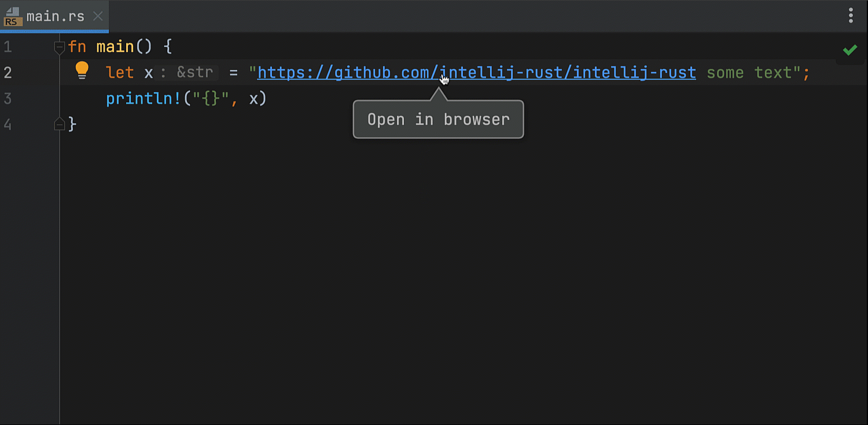
Task: Close the main.rs tab
Action: [98, 16]
